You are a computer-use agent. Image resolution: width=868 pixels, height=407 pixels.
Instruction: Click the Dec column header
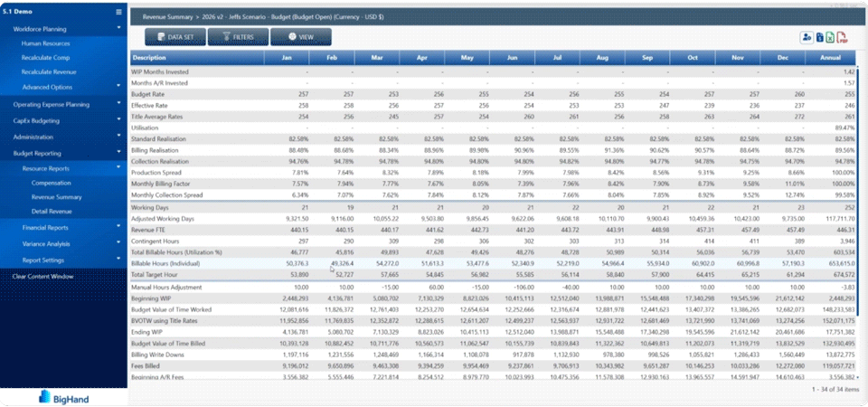coord(782,58)
